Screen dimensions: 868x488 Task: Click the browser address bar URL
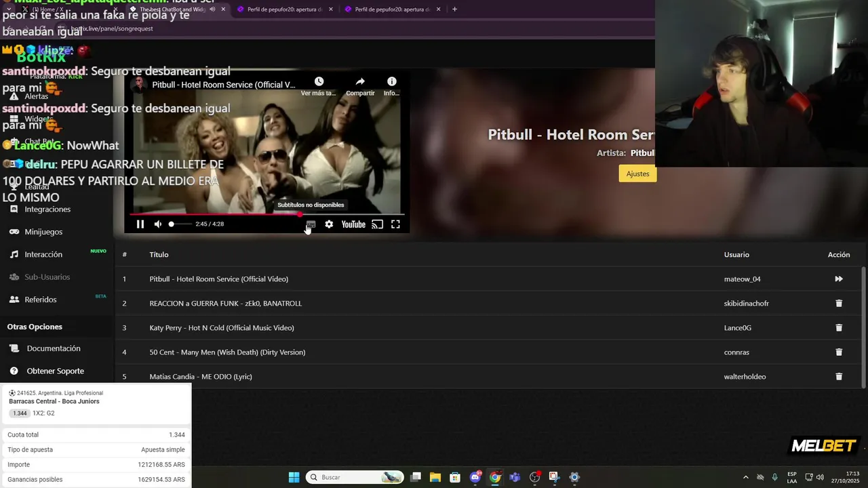(112, 28)
